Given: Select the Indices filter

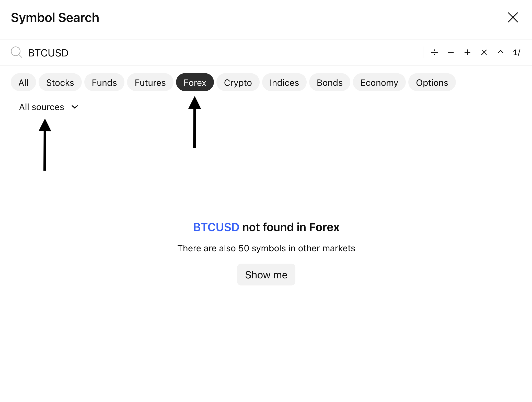Looking at the screenshot, I should pos(284,82).
